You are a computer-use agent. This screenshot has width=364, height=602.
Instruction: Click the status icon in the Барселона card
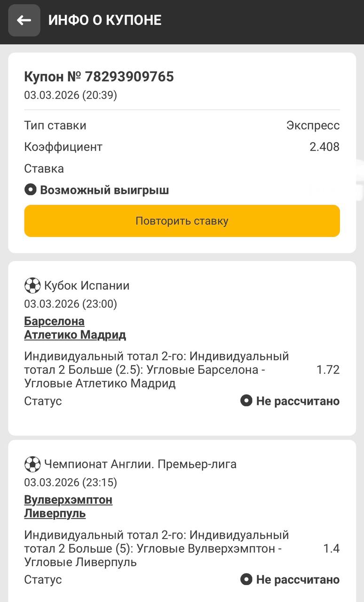(x=246, y=401)
